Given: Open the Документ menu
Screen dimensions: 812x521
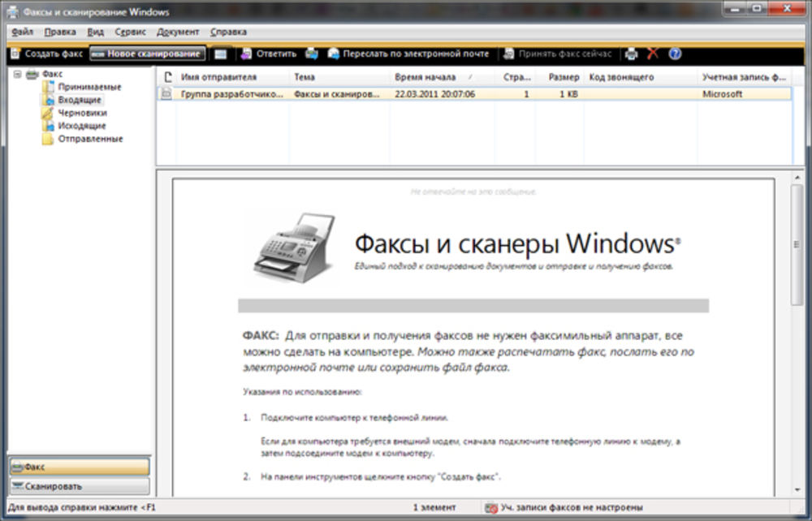Looking at the screenshot, I should 178,32.
